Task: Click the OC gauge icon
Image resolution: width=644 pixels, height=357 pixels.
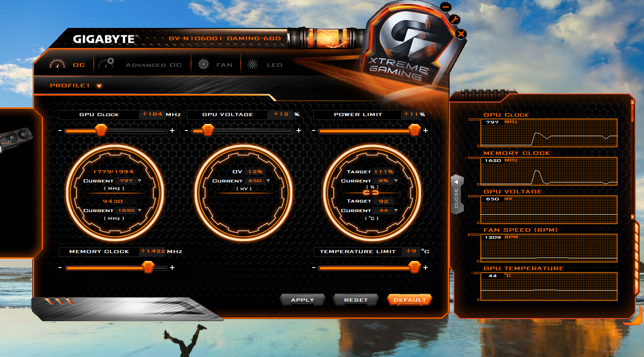Action: coord(57,64)
